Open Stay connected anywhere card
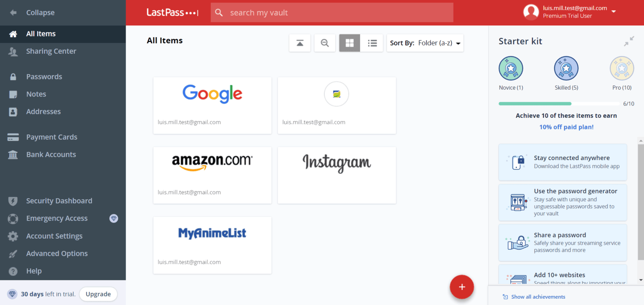Viewport: 644px width, 305px height. click(563, 162)
